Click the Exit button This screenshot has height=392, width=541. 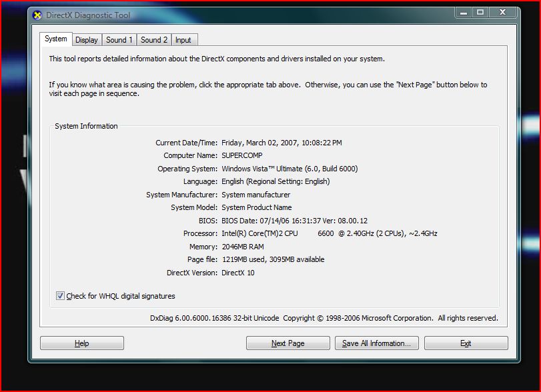coord(466,343)
